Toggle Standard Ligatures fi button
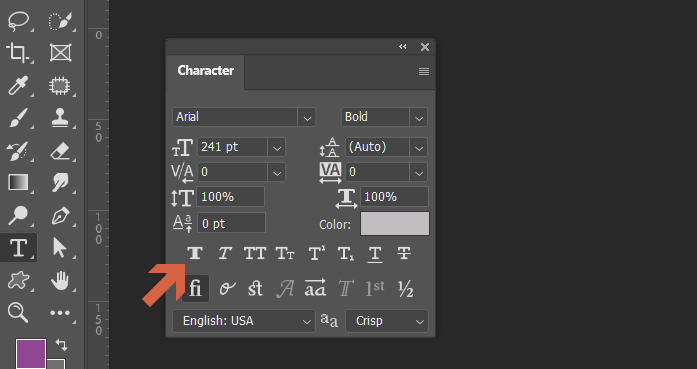This screenshot has height=369, width=697. 196,289
